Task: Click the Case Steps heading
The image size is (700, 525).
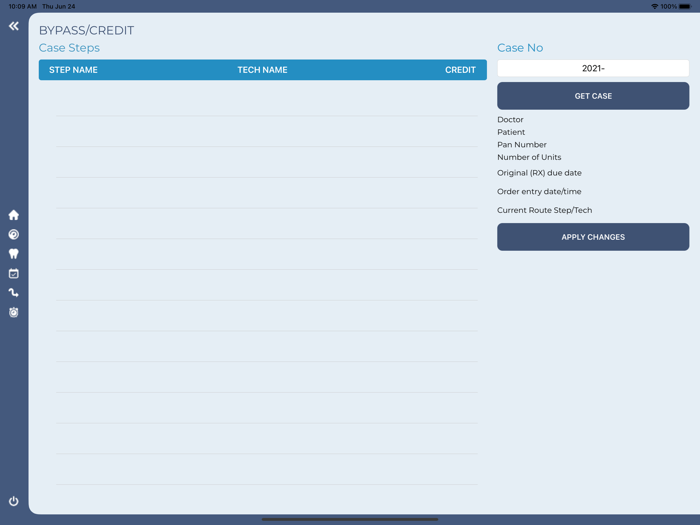Action: pos(69,48)
